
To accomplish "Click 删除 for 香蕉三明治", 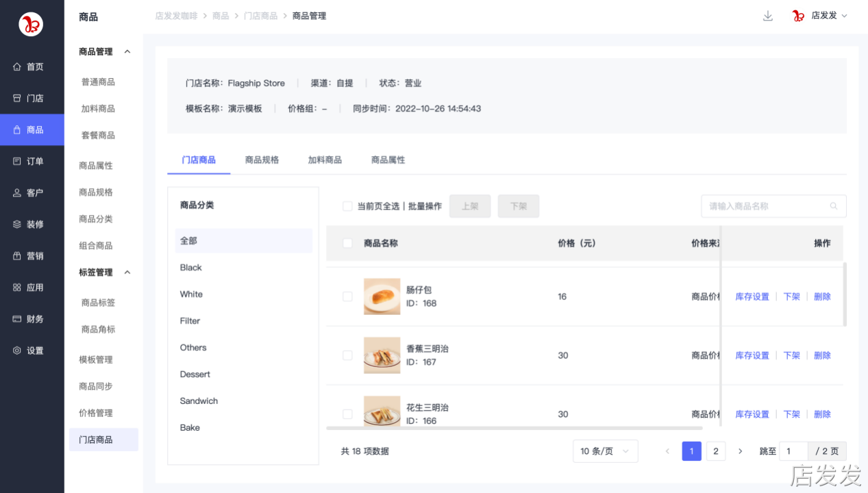I will 822,355.
